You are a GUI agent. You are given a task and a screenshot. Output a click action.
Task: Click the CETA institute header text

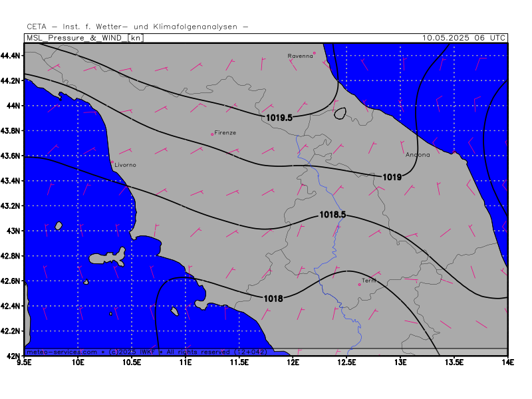pos(138,27)
